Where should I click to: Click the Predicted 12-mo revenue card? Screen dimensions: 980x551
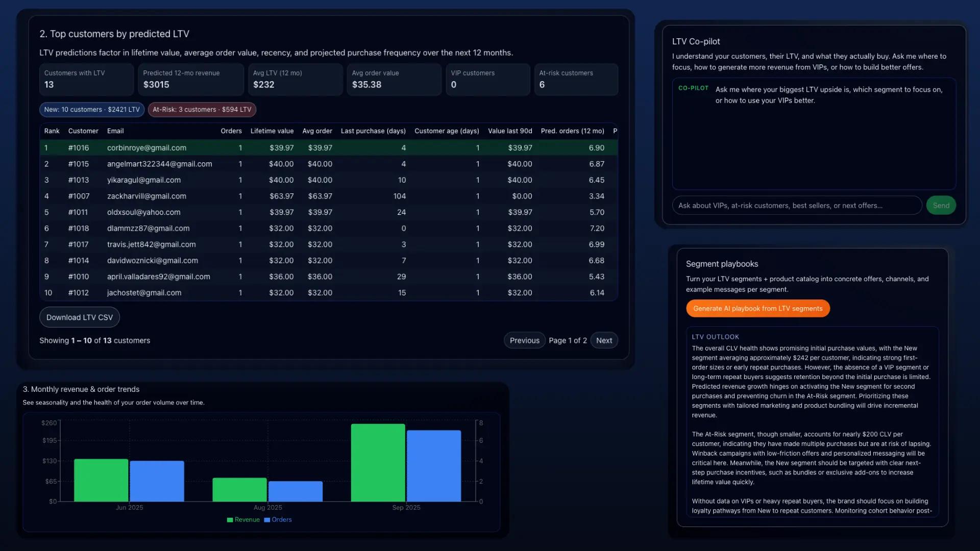pyautogui.click(x=191, y=80)
